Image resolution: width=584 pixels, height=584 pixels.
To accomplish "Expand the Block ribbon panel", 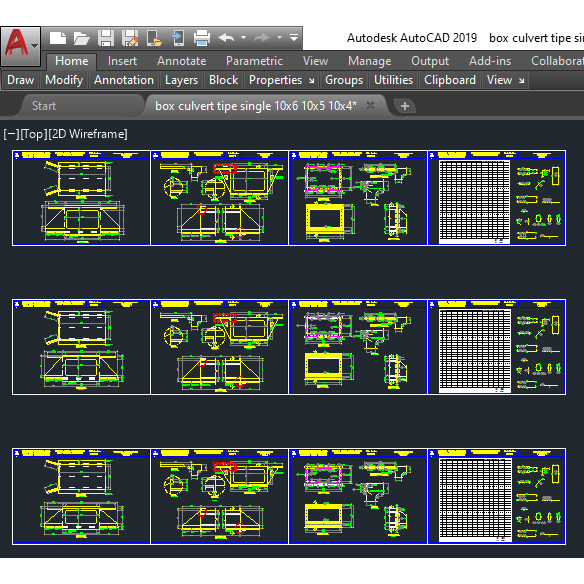I will (223, 80).
